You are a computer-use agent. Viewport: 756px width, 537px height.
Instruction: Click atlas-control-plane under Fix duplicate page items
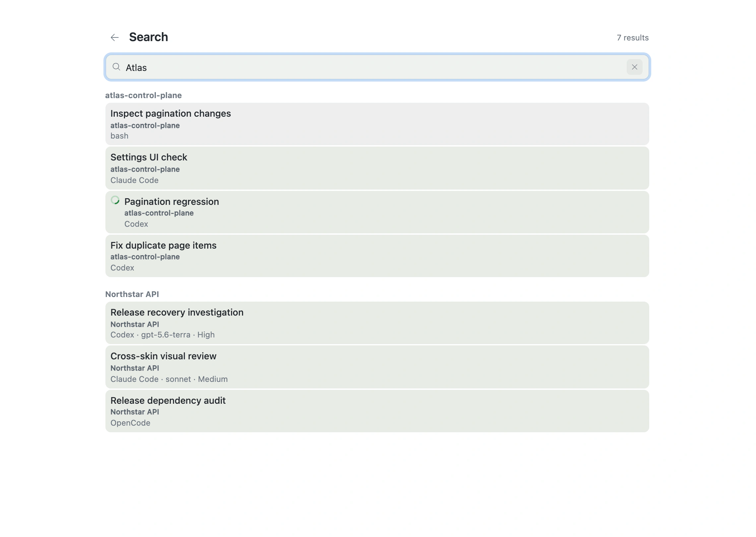coord(145,257)
